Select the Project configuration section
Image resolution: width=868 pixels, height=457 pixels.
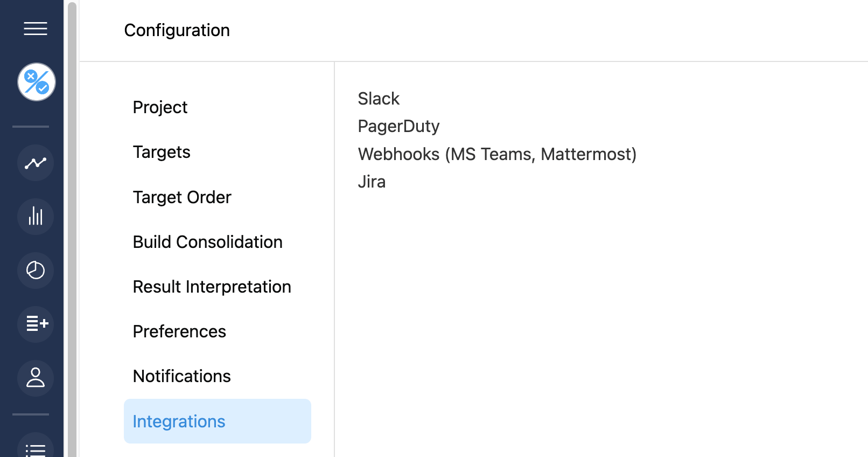[160, 107]
